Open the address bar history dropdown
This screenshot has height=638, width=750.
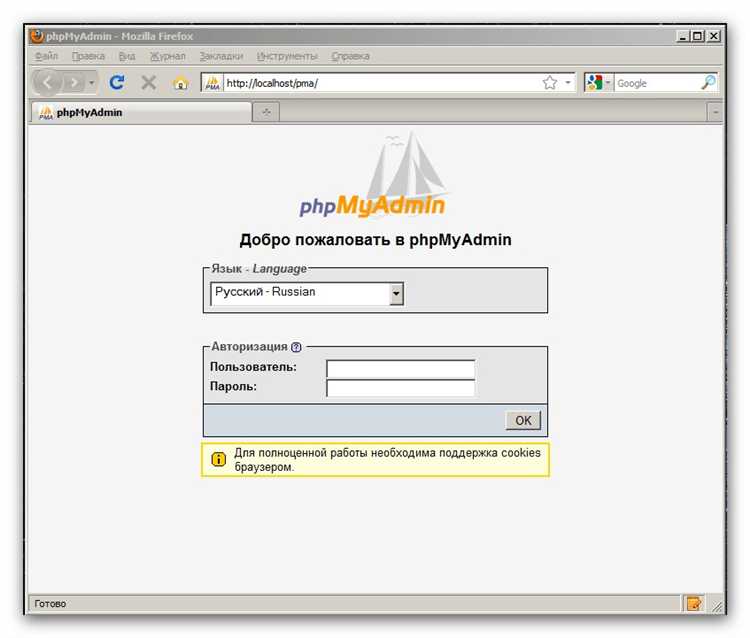coord(568,83)
